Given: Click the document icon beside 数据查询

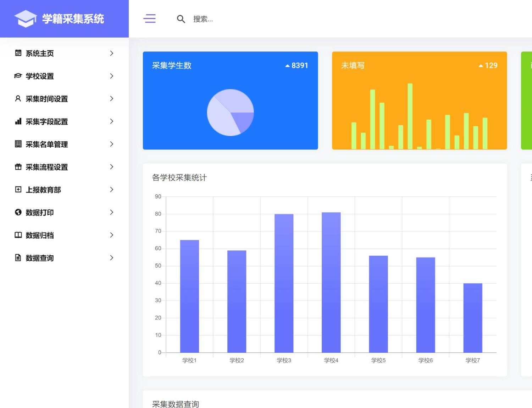Looking at the screenshot, I should [x=18, y=257].
